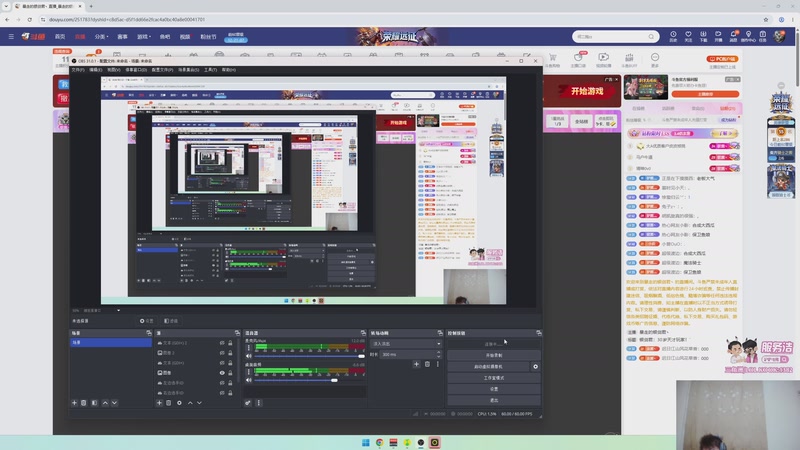Screen dimensions: 800x450
Task: Open the OBS 工具(T) menu
Action: (x=210, y=69)
